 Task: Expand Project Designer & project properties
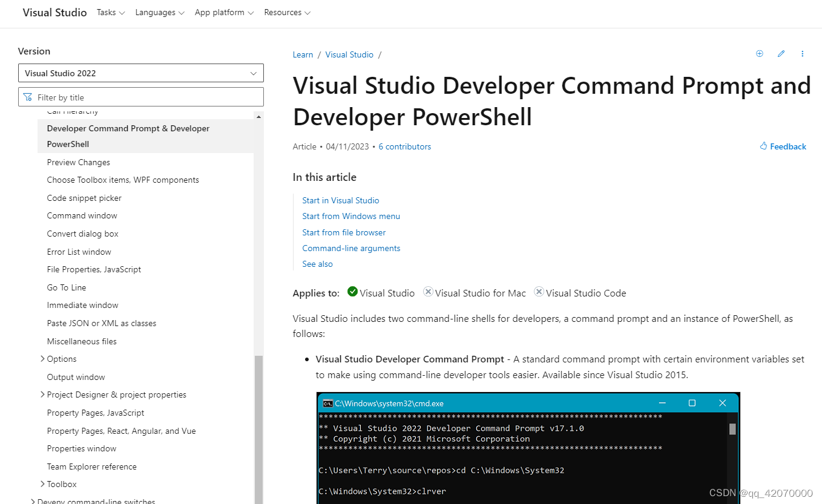click(x=42, y=394)
